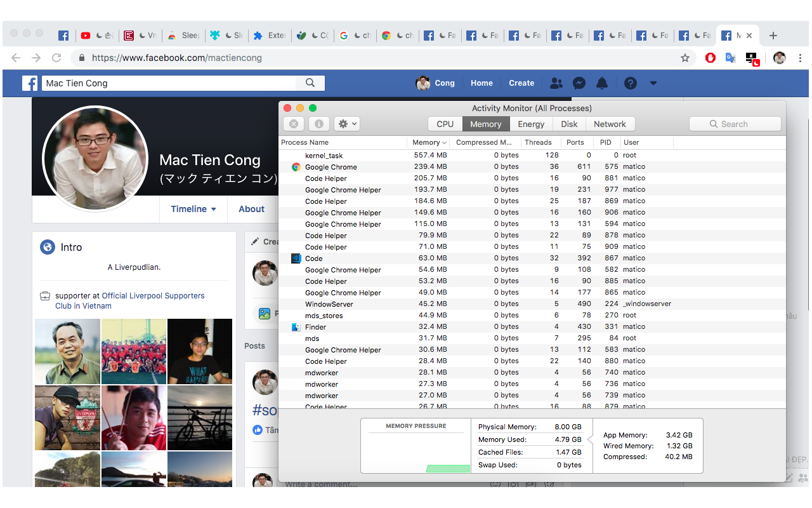Viewport: 812px width, 508px height.
Task: Open the Friend Requests icon
Action: [556, 83]
